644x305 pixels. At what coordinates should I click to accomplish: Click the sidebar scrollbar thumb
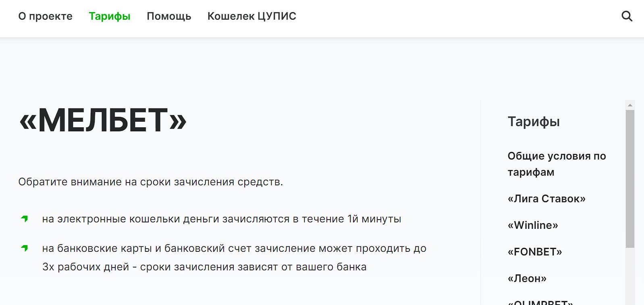630,179
